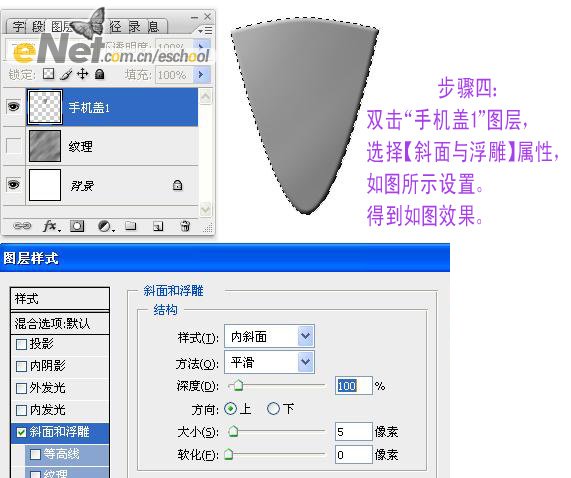This screenshot has height=478, width=571.
Task: Expand the 填充 percentage arrow
Action: [x=201, y=75]
